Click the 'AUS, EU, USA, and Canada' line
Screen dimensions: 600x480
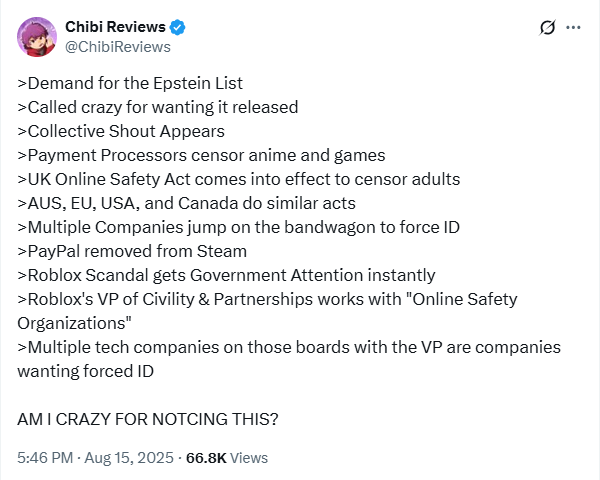pyautogui.click(x=186, y=203)
